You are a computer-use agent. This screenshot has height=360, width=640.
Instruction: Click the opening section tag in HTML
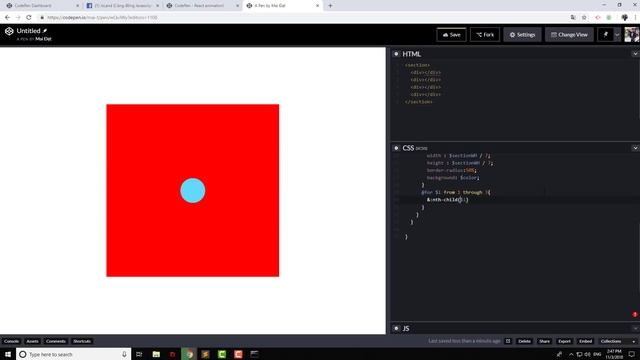pos(417,65)
